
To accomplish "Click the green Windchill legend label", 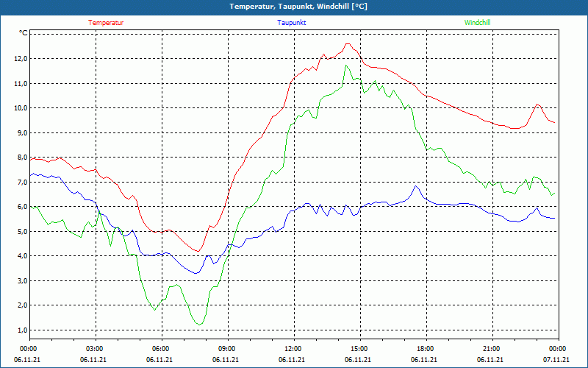I will pyautogui.click(x=477, y=23).
